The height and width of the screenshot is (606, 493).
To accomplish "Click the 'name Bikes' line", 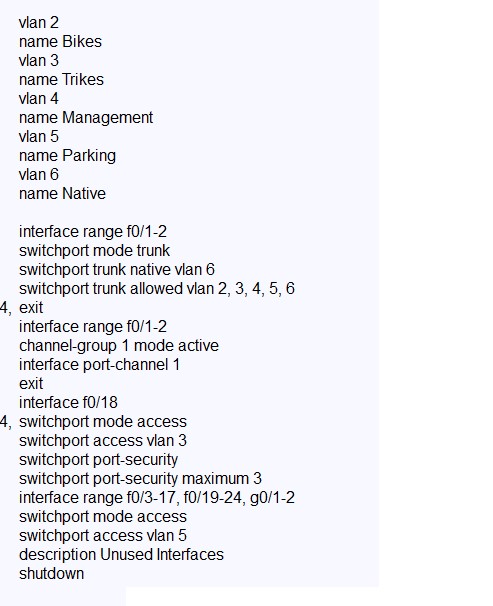I will point(60,42).
